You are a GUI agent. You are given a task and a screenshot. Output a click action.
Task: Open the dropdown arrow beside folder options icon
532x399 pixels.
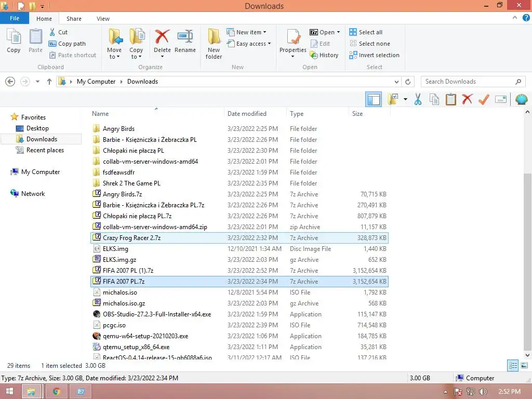click(405, 99)
